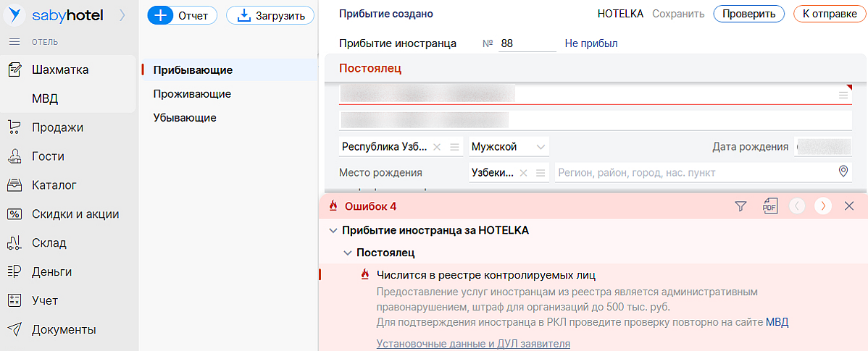The image size is (868, 351).
Task: Close the Ошибок panel
Action: pos(850,206)
